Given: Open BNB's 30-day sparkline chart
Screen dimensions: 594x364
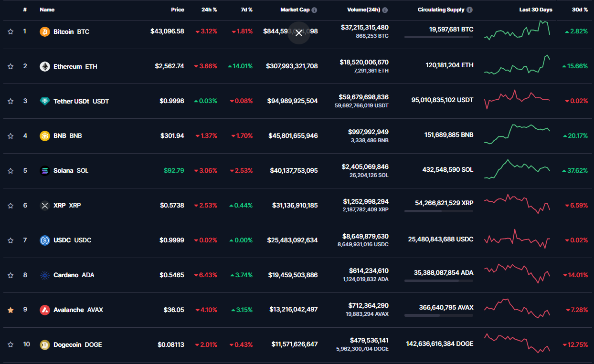Looking at the screenshot, I should 517,135.
